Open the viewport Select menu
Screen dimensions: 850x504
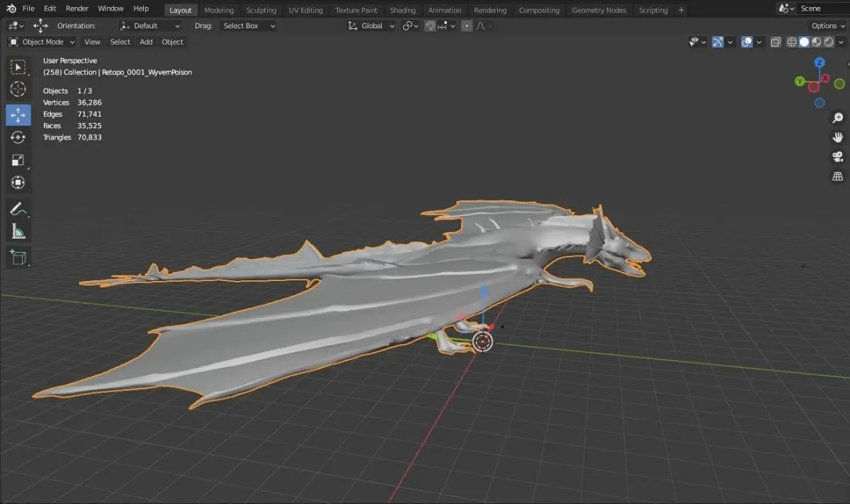point(120,42)
